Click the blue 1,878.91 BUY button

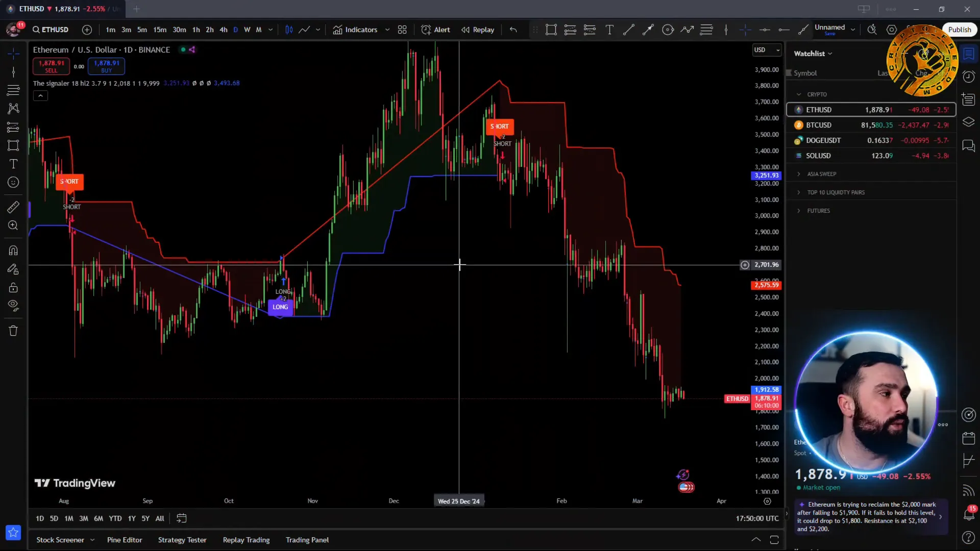click(x=106, y=66)
